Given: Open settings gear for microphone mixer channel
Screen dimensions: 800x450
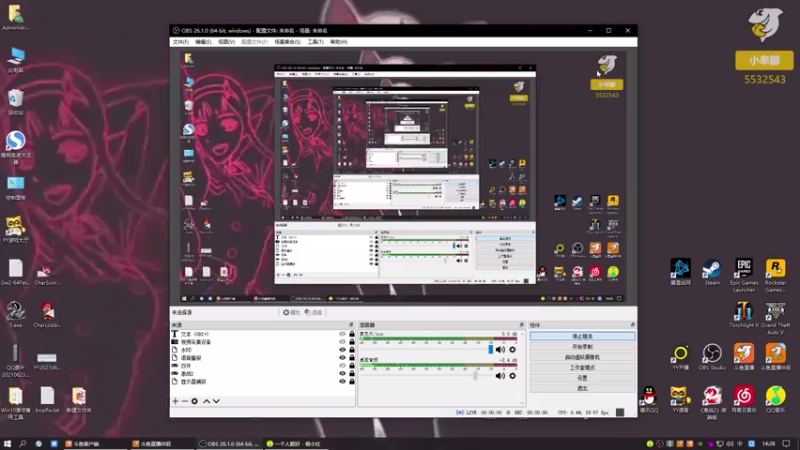Looking at the screenshot, I should [513, 349].
